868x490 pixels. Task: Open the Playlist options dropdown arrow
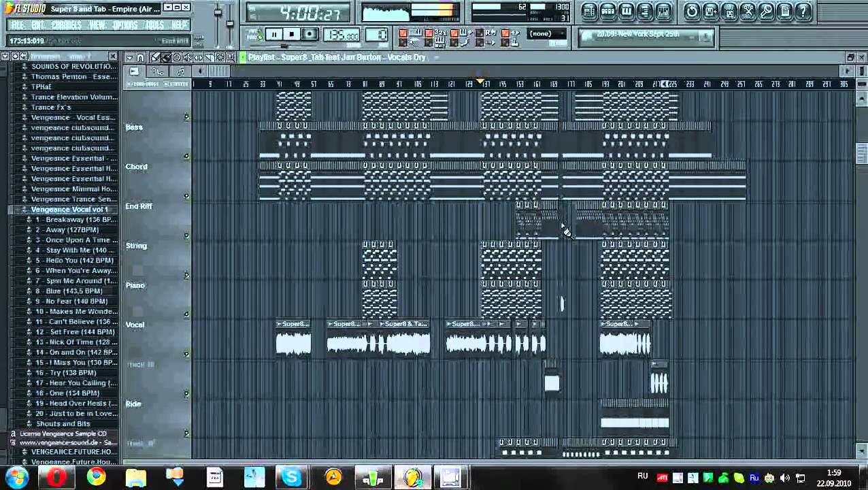click(129, 57)
